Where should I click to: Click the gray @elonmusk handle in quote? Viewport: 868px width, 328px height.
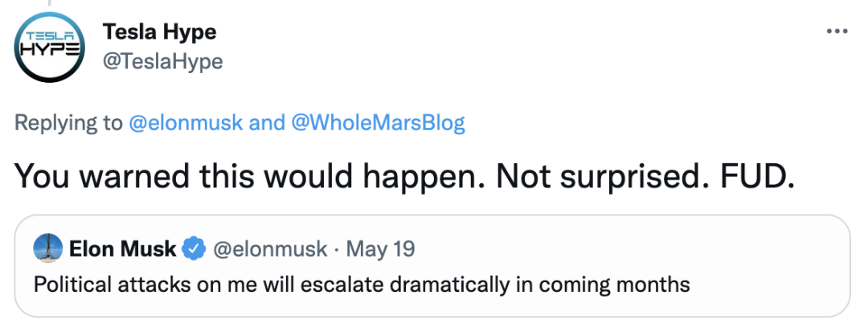(268, 249)
